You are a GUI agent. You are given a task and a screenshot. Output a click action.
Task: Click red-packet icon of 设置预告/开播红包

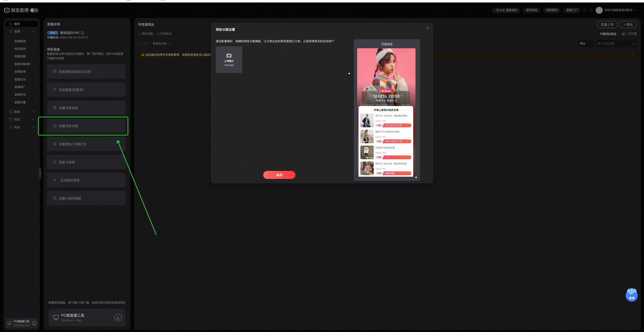(x=55, y=144)
